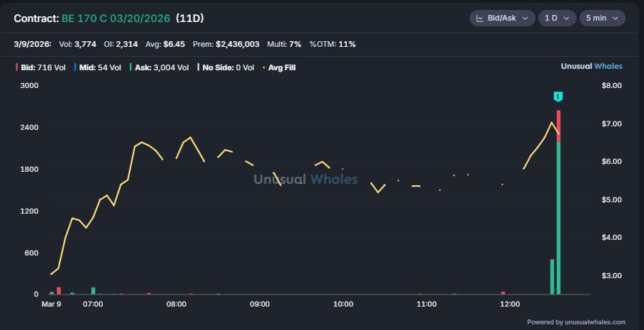The height and width of the screenshot is (330, 644).
Task: Click the 12:00 time axis label
Action: tap(510, 304)
